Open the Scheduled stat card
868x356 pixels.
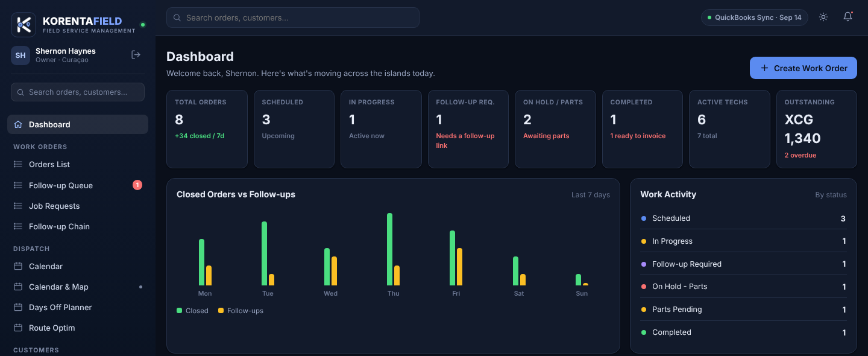294,129
